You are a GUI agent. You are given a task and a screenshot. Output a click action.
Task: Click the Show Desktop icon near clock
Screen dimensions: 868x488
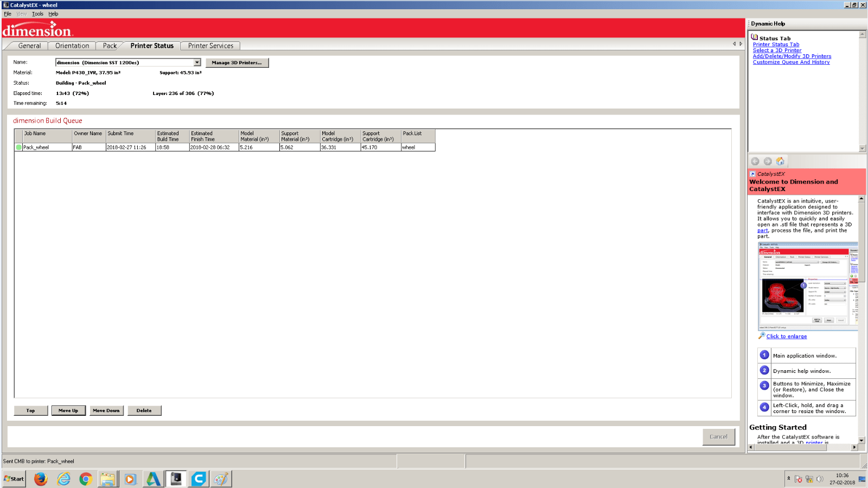[862, 479]
